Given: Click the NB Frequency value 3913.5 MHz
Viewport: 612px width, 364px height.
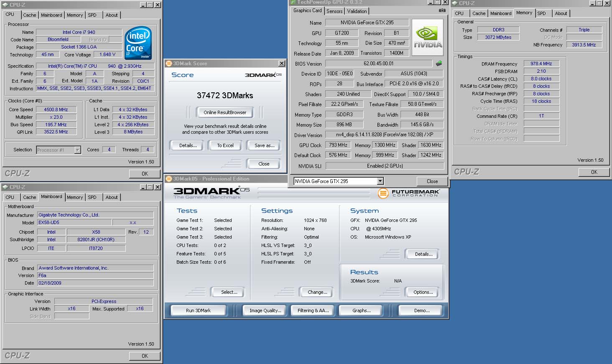Looking at the screenshot, I should point(584,45).
